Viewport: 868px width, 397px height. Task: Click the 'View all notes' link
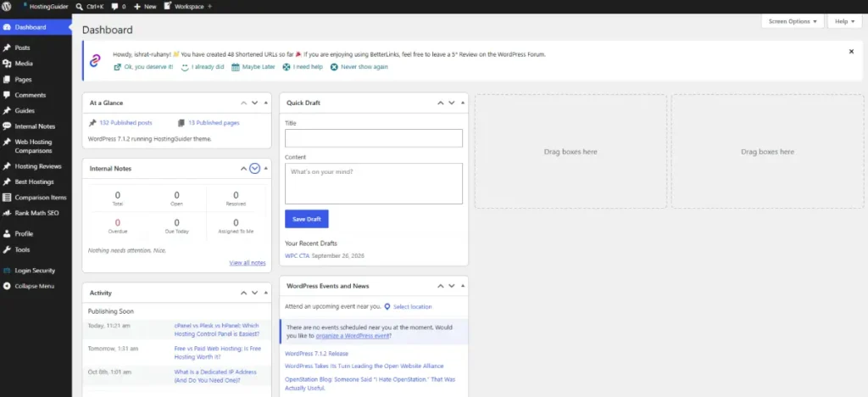(x=248, y=263)
